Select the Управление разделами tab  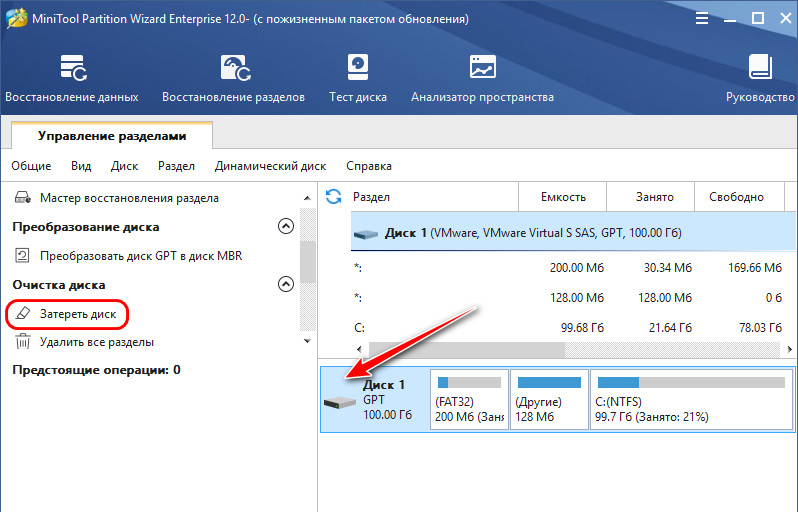click(112, 136)
